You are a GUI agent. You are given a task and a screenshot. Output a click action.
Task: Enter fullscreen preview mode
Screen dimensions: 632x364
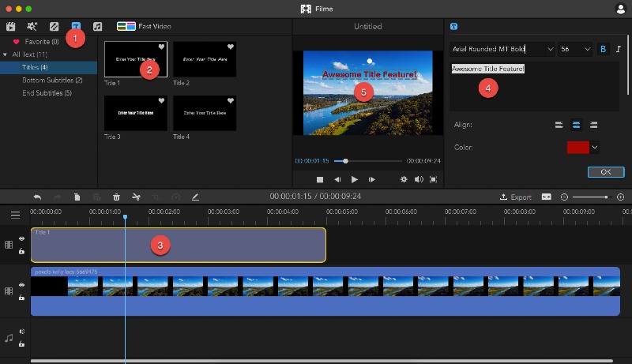click(x=433, y=179)
